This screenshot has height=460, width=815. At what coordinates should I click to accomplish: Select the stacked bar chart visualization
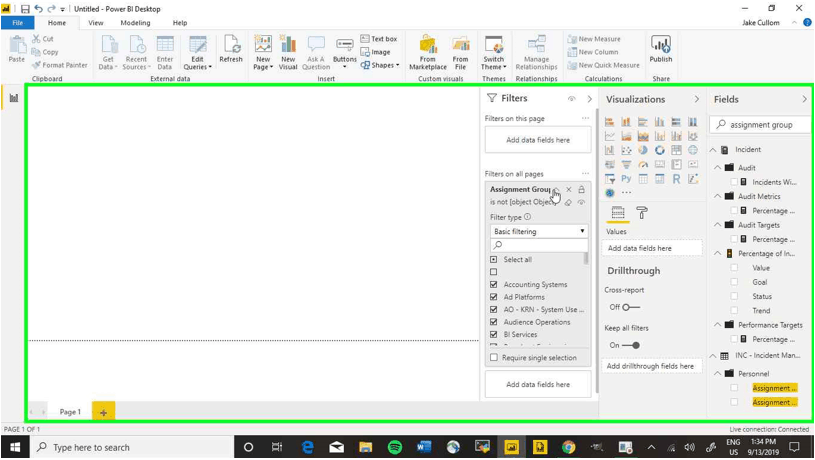[x=610, y=122]
